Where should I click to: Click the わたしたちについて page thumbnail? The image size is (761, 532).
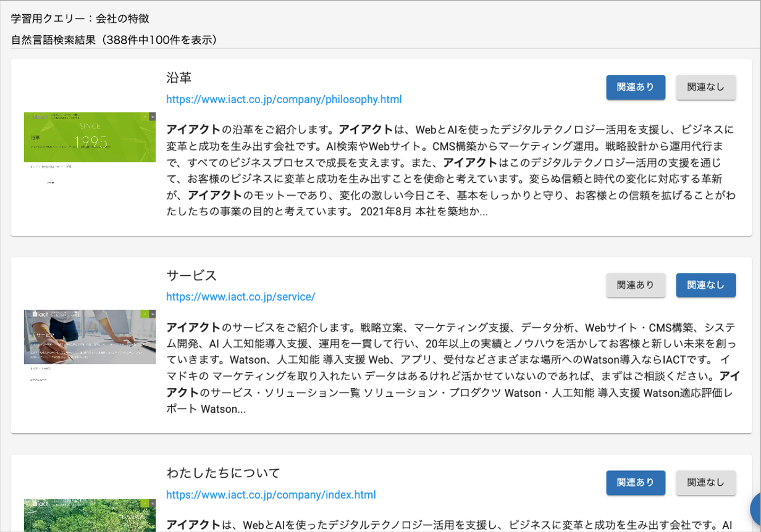pos(90,515)
